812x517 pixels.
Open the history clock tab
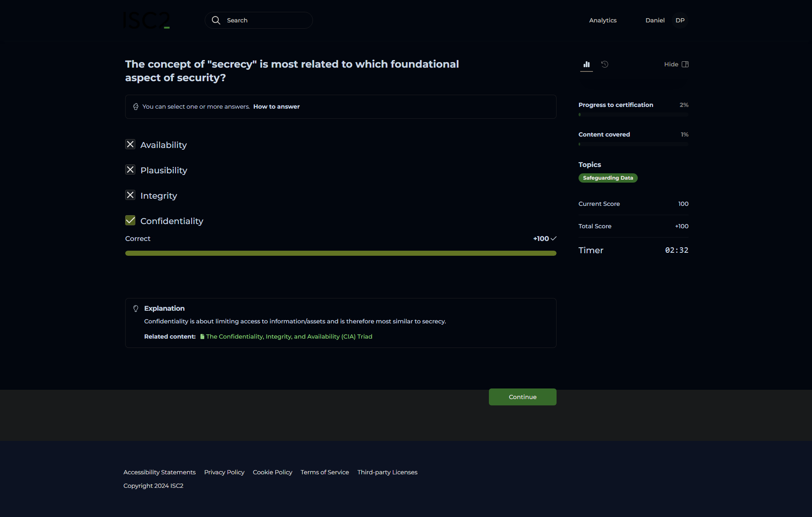tap(605, 64)
